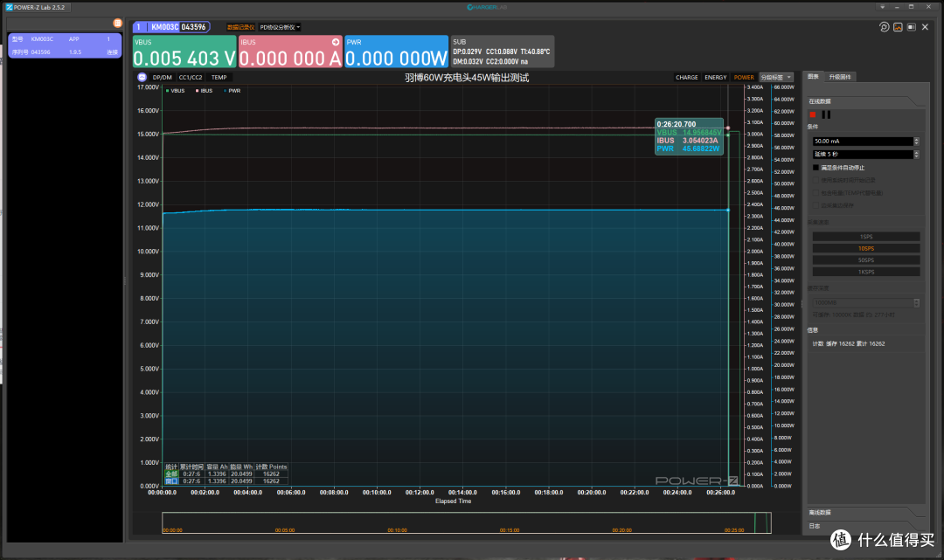Enable the 满足条件自动停止 checkbox
944x560 pixels.
point(816,168)
